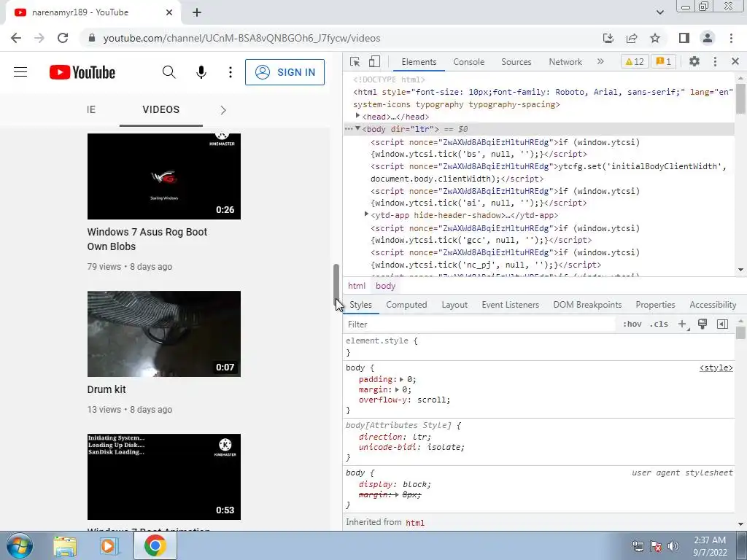Screen dimensions: 747x560
Task: Open the Drum kit video thumbnail
Action: click(x=164, y=334)
